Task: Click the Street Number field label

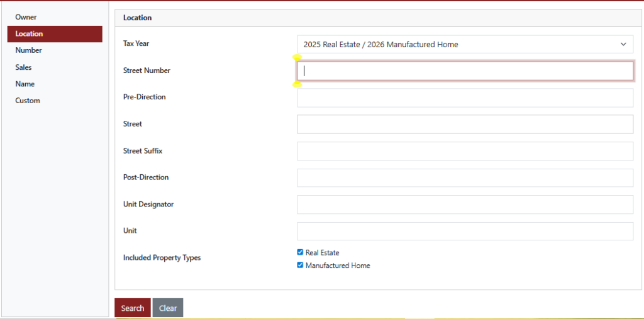Action: tap(147, 70)
